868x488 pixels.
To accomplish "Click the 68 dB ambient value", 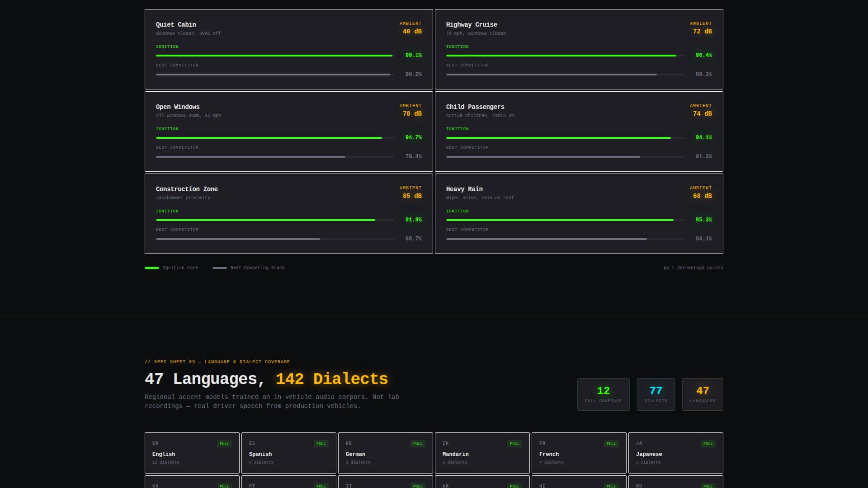I will (x=703, y=196).
